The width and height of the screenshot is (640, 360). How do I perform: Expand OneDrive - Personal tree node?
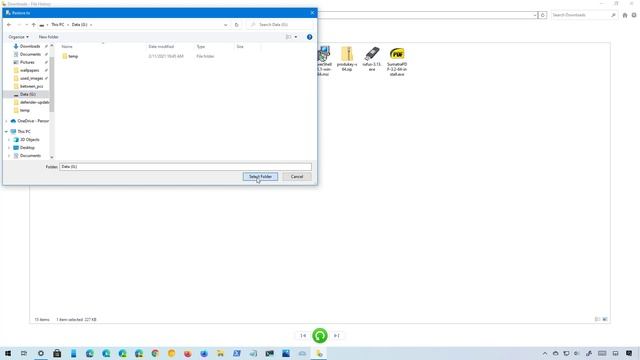click(x=7, y=121)
